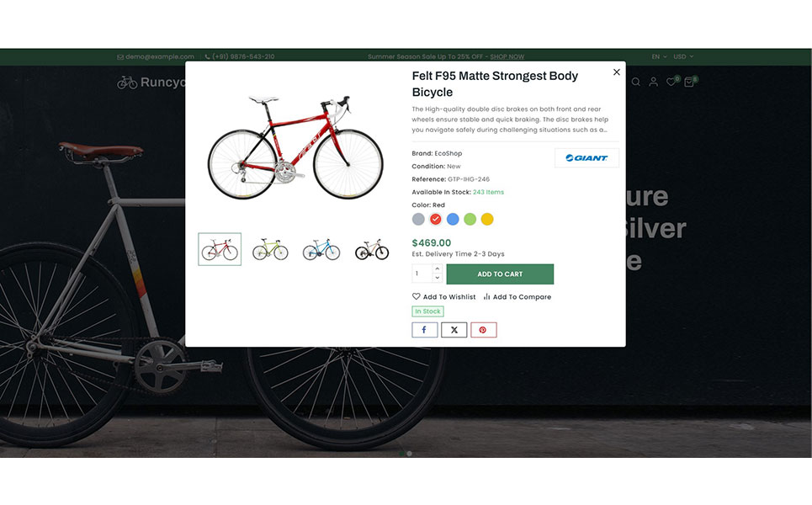Image resolution: width=812 pixels, height=505 pixels.
Task: Increase quantity with the up arrow
Action: coord(437,268)
